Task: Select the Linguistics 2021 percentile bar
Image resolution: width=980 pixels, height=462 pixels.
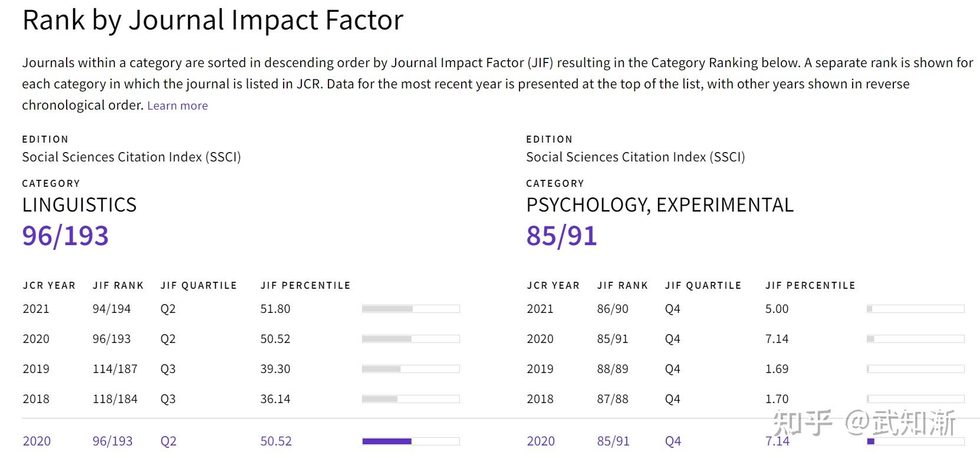Action: point(410,309)
